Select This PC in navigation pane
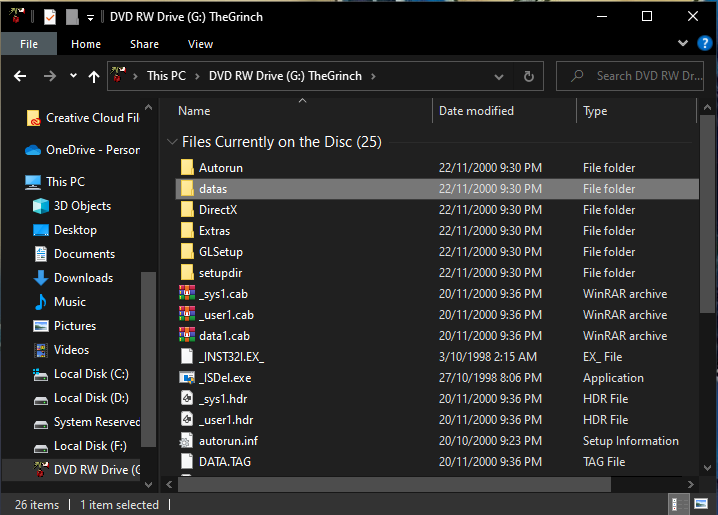The width and height of the screenshot is (718, 515). pos(55,182)
